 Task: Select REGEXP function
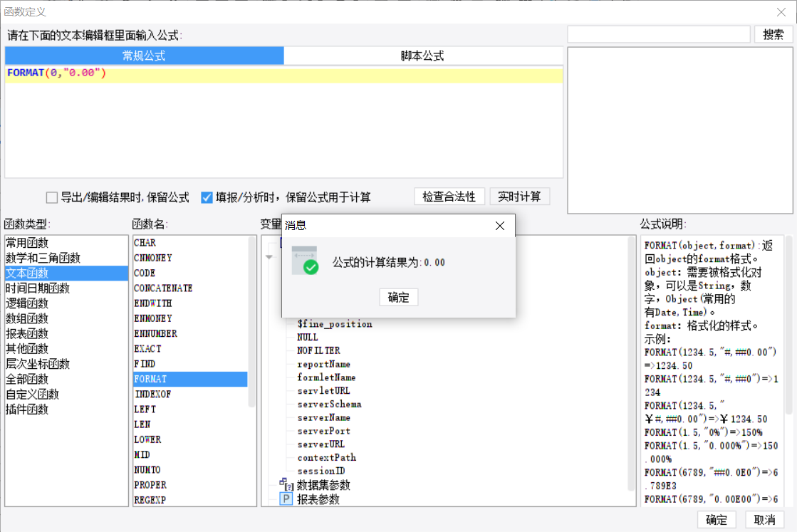pos(190,500)
